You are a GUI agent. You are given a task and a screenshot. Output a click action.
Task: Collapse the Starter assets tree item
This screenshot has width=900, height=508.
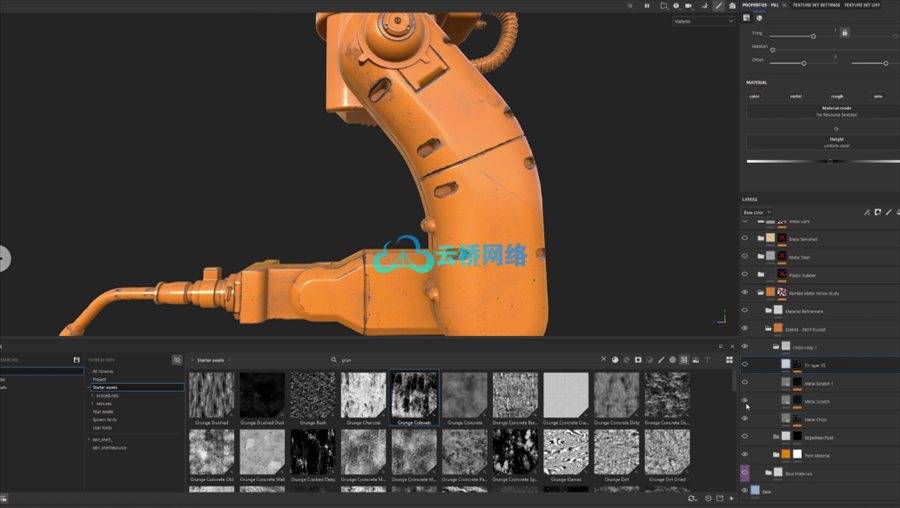tap(89, 387)
